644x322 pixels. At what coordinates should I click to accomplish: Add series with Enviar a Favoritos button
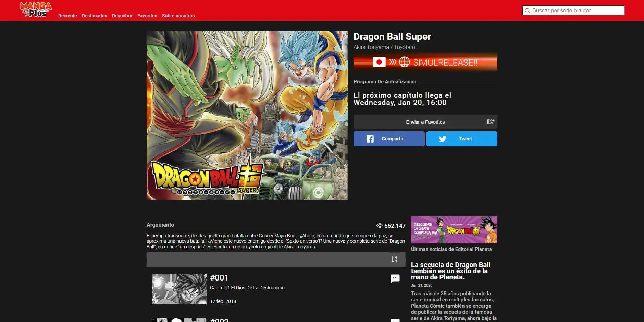tap(425, 122)
